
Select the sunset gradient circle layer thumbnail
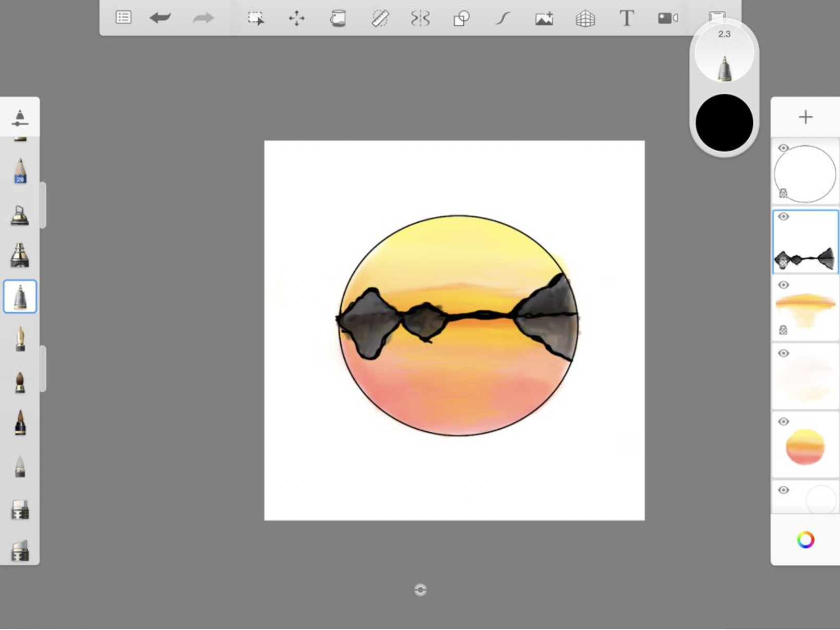(x=806, y=445)
